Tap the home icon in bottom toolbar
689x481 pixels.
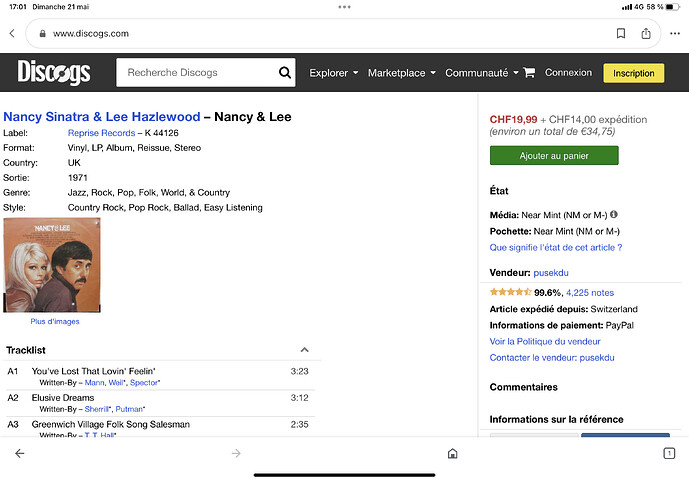tap(452, 453)
